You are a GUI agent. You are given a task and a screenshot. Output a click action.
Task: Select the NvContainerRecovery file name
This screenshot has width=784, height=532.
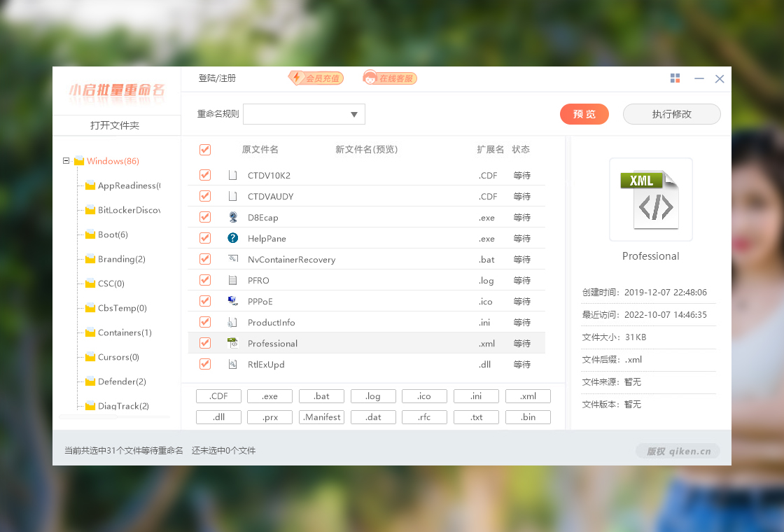pos(291,260)
